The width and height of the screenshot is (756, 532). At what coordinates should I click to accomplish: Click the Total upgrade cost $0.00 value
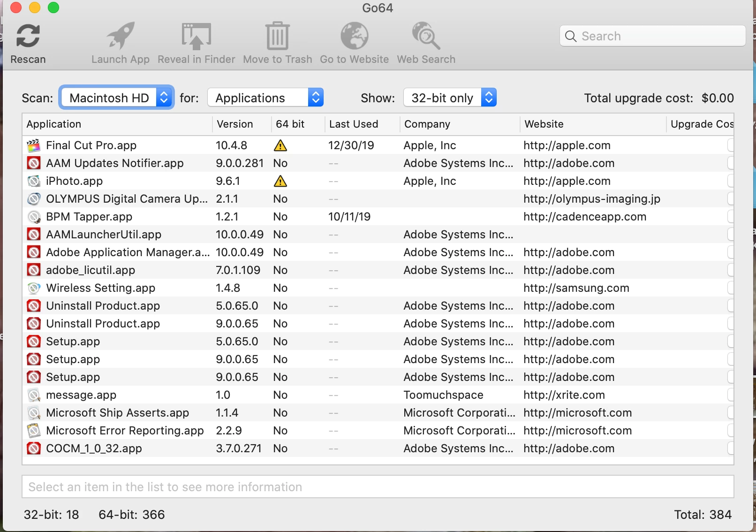(718, 98)
